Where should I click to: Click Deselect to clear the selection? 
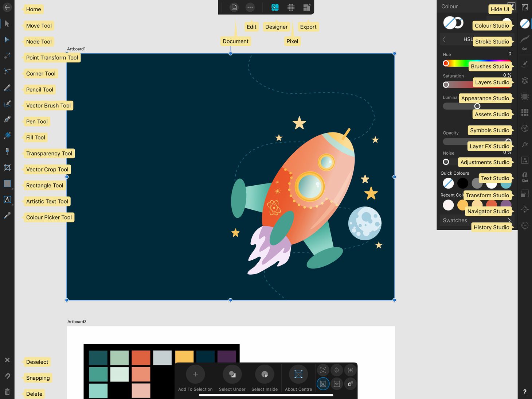pos(7,360)
